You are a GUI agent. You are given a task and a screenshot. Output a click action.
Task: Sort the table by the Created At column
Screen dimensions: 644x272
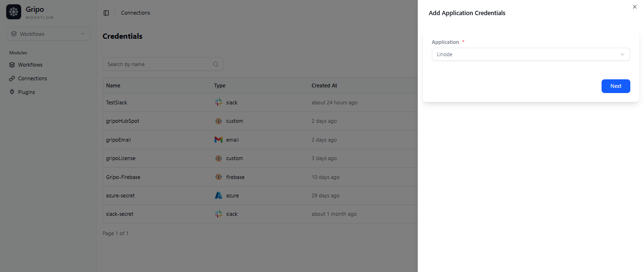(x=324, y=85)
